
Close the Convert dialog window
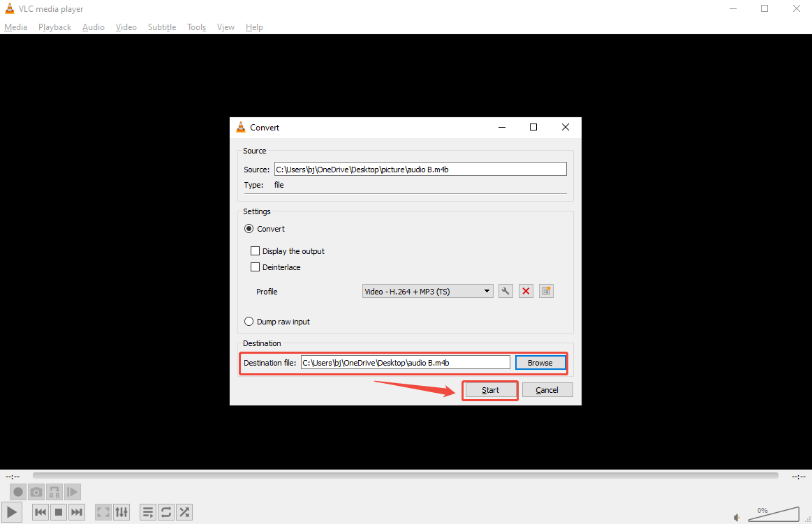tap(566, 127)
